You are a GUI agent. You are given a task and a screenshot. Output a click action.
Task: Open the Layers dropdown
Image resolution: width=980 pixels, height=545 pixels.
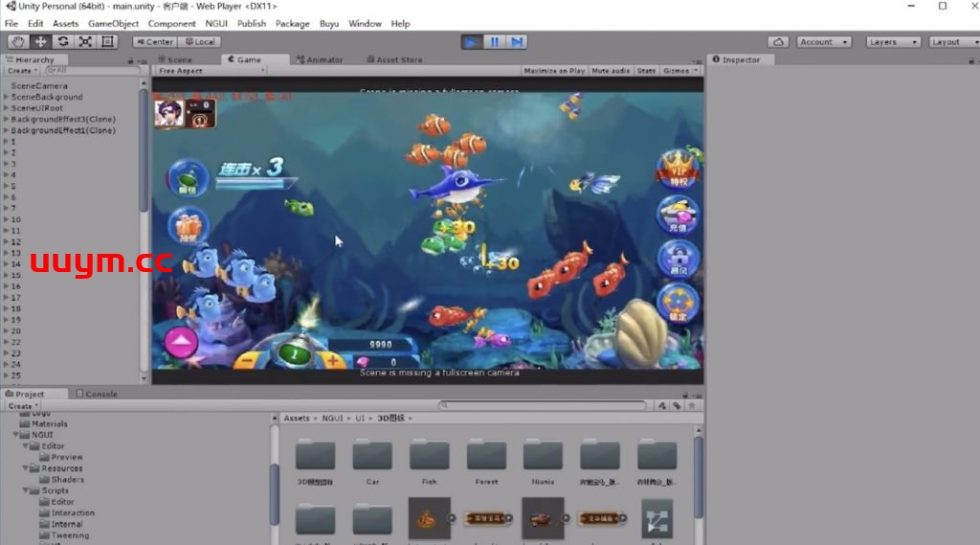tap(894, 41)
